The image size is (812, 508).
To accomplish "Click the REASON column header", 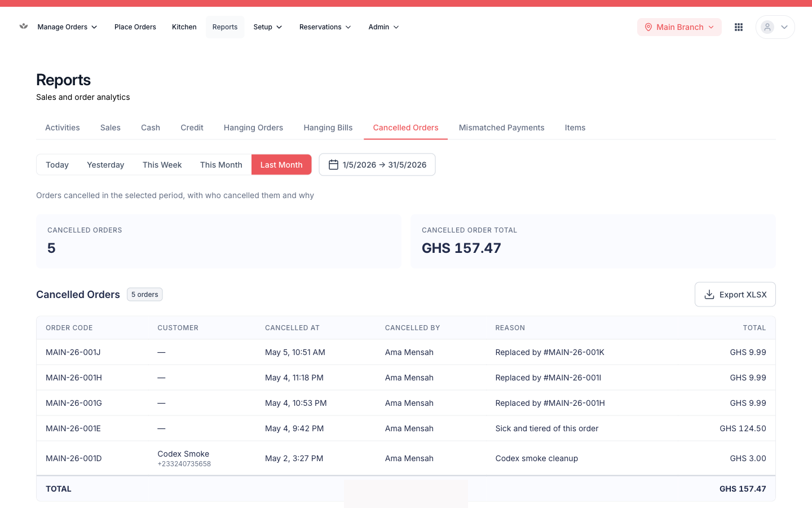I will (x=510, y=328).
